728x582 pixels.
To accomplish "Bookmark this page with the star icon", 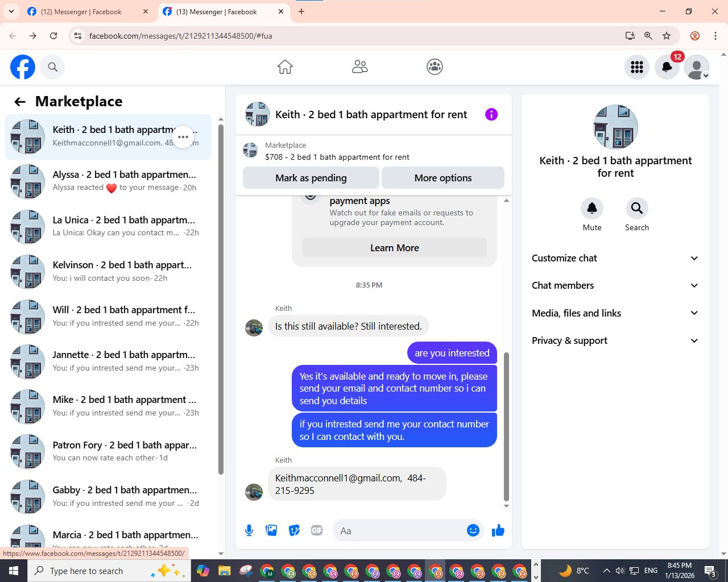I will point(667,36).
